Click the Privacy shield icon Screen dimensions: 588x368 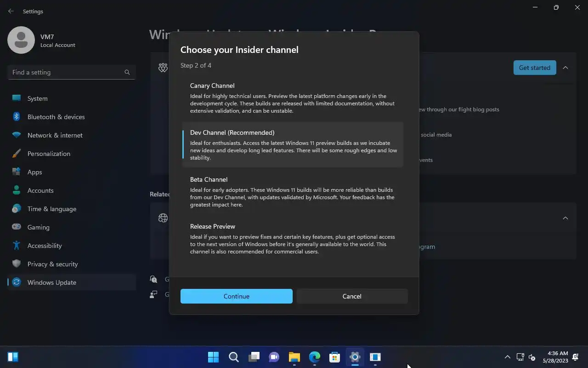tap(17, 264)
